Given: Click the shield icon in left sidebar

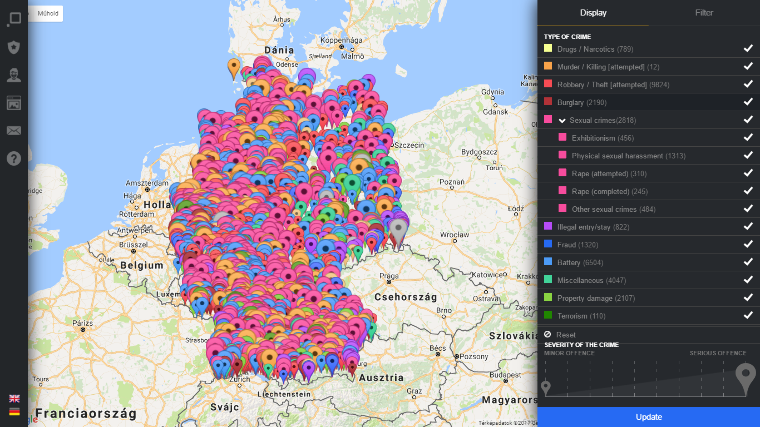Looking at the screenshot, I should coord(14,47).
